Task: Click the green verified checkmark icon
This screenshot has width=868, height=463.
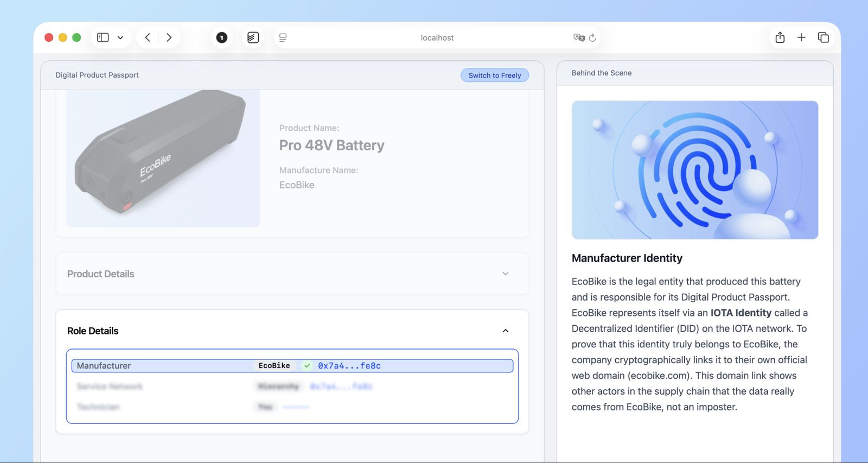Action: click(x=307, y=366)
